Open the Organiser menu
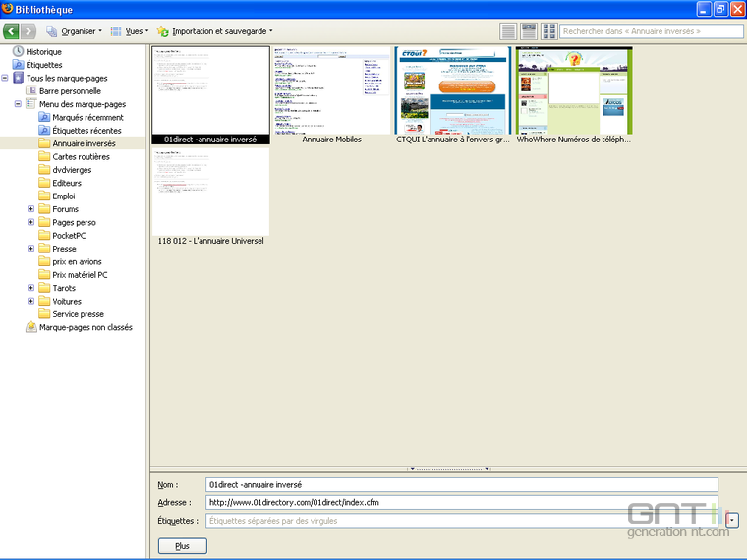 pyautogui.click(x=74, y=31)
